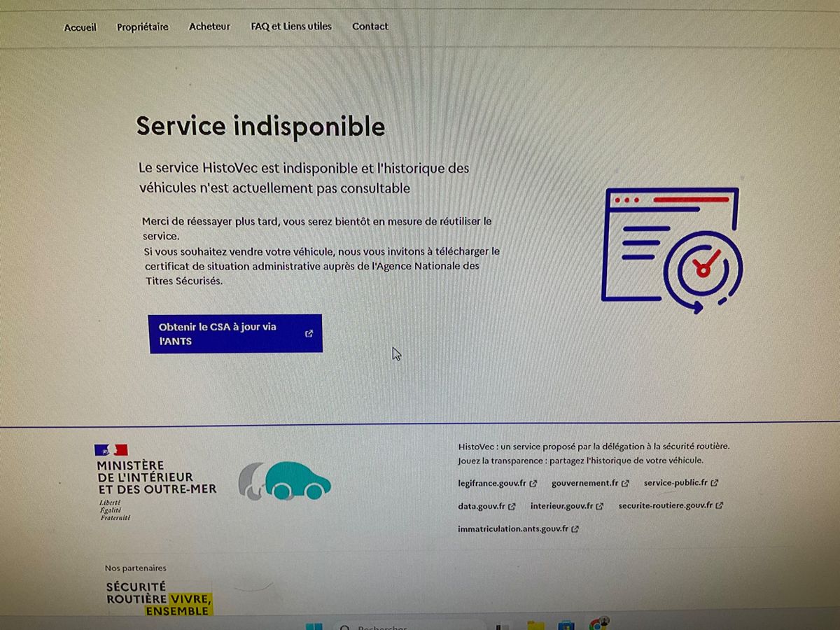Open the Contact page
The width and height of the screenshot is (840, 630).
click(370, 27)
